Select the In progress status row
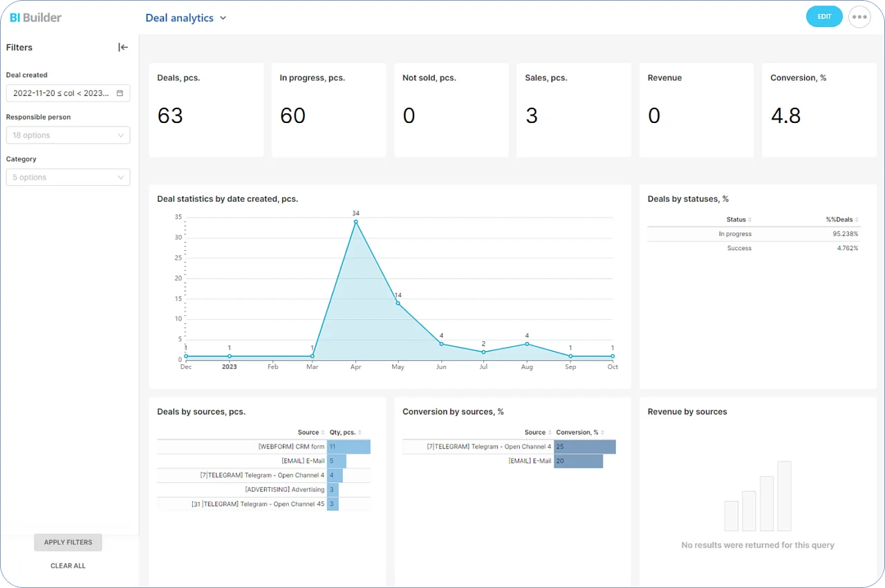Viewport: 885px width, 588px height. [754, 234]
